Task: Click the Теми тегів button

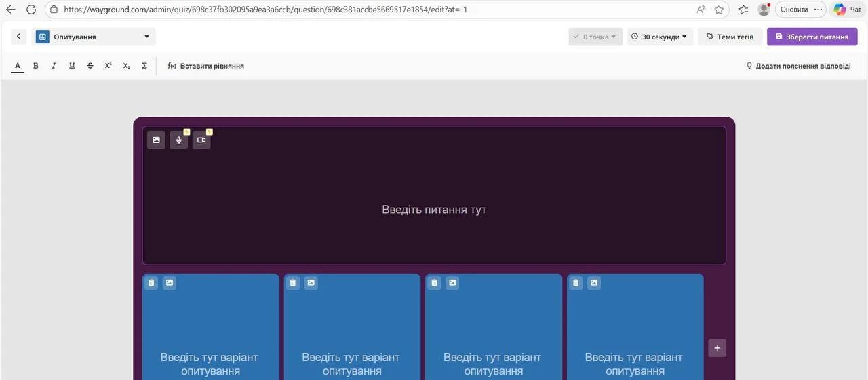Action: tap(730, 37)
